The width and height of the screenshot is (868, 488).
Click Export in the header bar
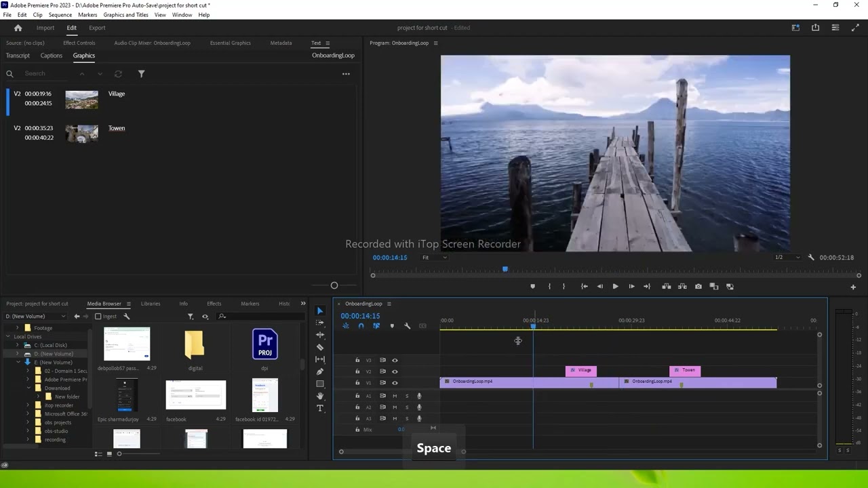click(97, 28)
